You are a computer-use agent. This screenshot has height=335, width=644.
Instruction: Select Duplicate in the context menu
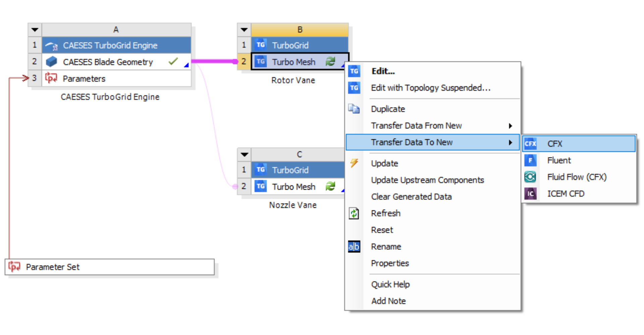tap(433, 109)
